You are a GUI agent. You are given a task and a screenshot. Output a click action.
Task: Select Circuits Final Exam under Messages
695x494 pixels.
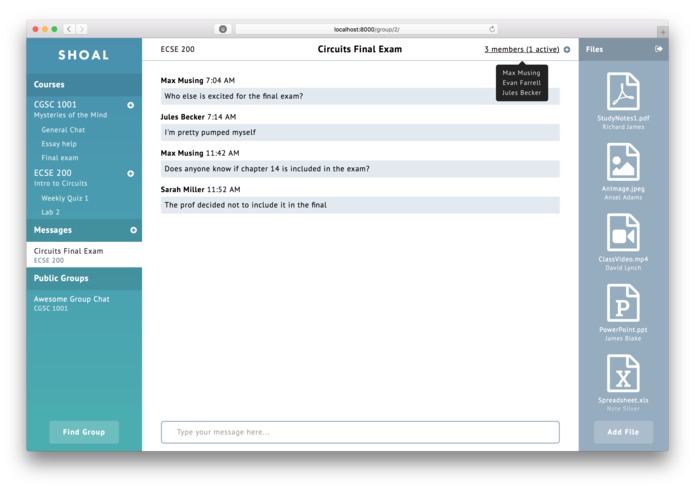click(x=84, y=255)
